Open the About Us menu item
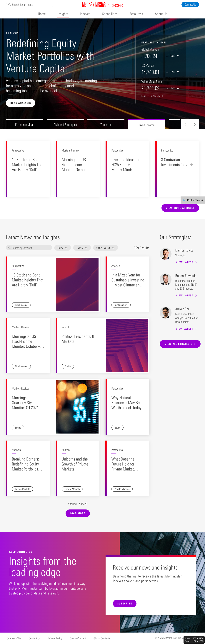The width and height of the screenshot is (205, 644). point(161,14)
